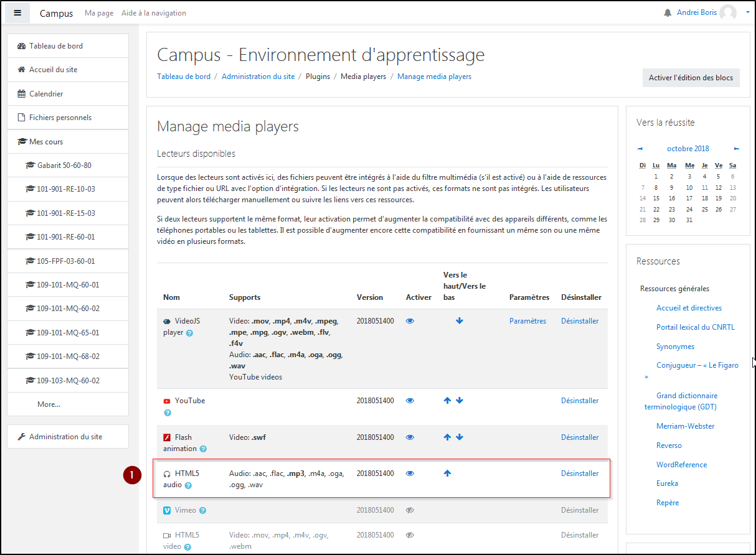Hide the HTML5 audio player eye icon
This screenshot has width=756, height=555.
410,473
